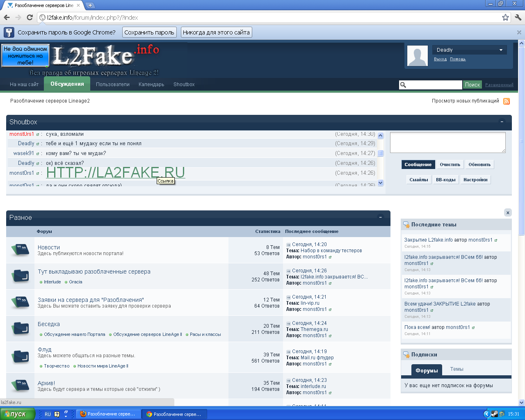Open Shoutbox in the navigation bar

[184, 84]
